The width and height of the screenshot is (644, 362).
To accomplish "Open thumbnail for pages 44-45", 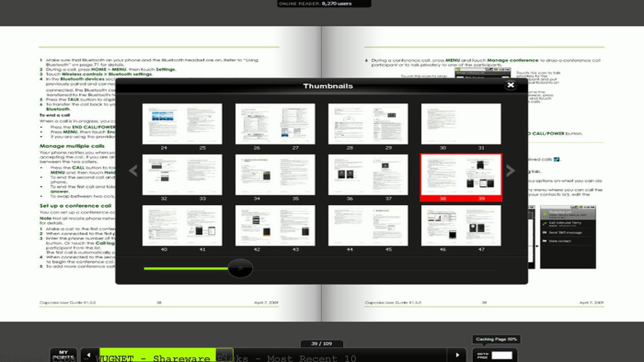I will click(368, 225).
